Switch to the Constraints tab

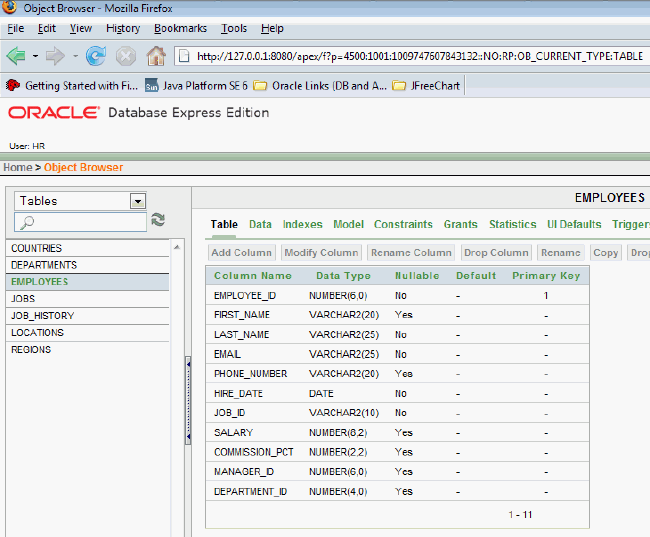point(403,225)
